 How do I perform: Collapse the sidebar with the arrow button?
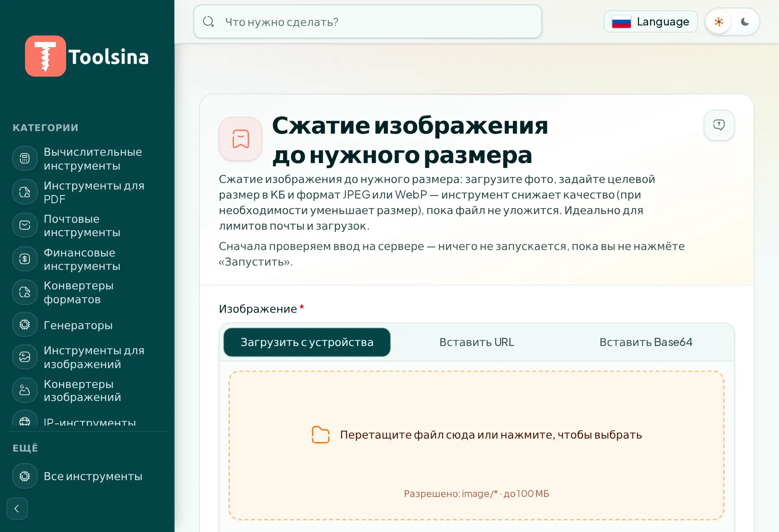17,509
